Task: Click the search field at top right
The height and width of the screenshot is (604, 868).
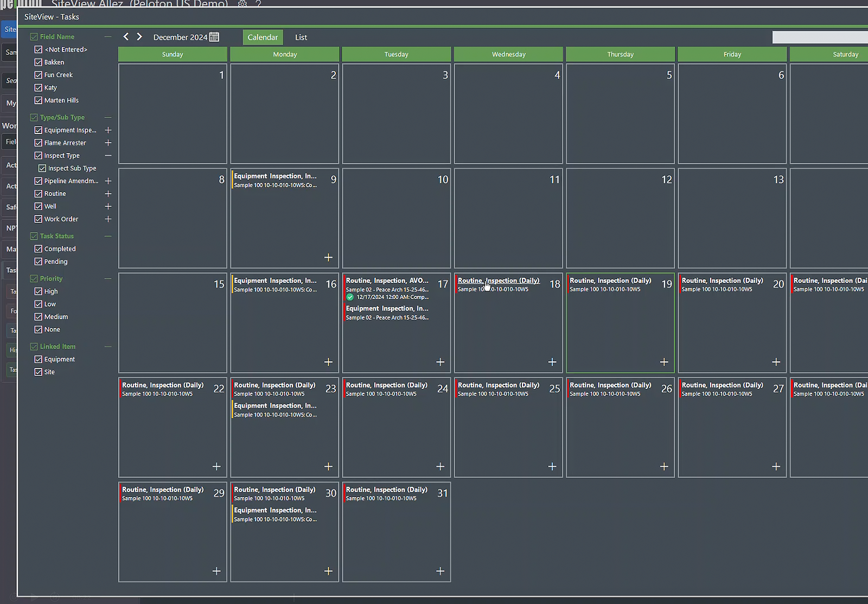Action: coord(819,37)
